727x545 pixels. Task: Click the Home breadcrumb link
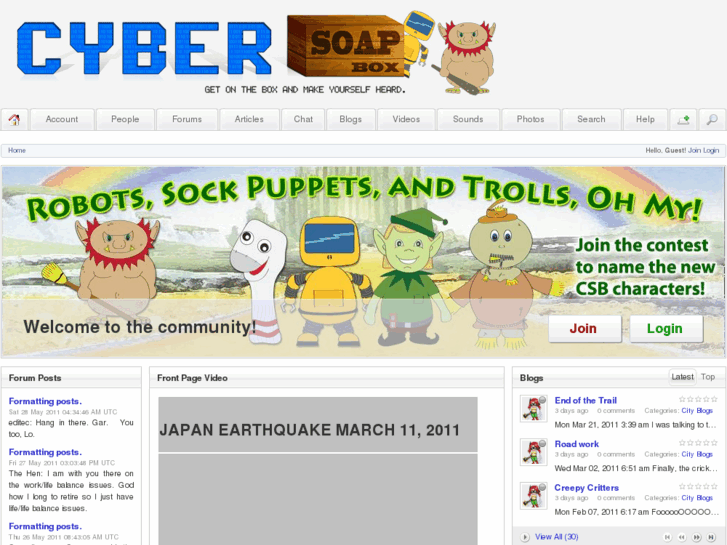tap(17, 150)
